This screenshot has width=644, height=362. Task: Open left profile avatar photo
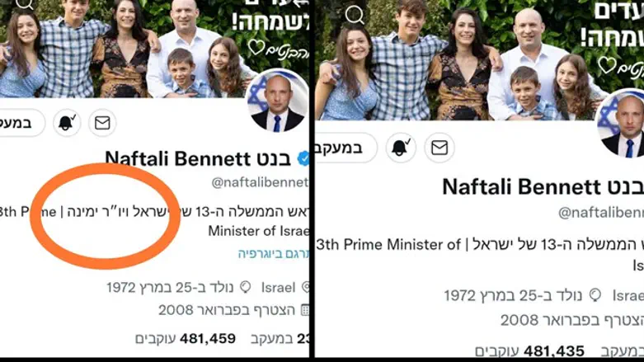[x=277, y=101]
